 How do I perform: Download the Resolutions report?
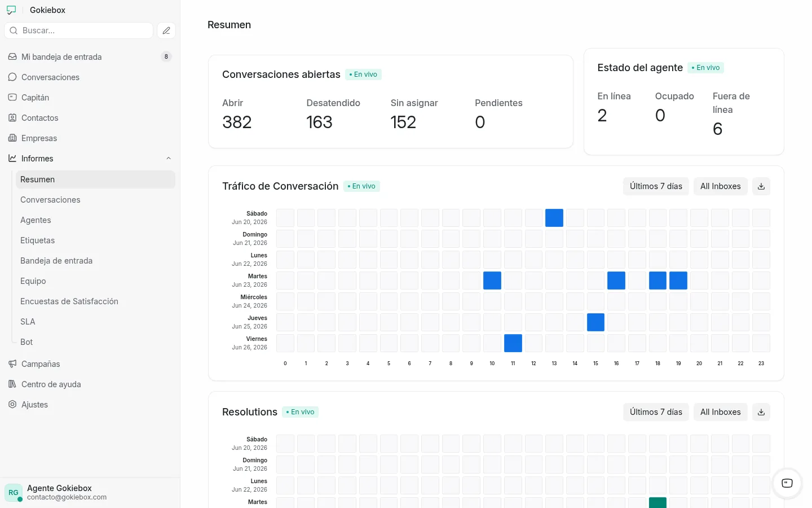tap(761, 412)
